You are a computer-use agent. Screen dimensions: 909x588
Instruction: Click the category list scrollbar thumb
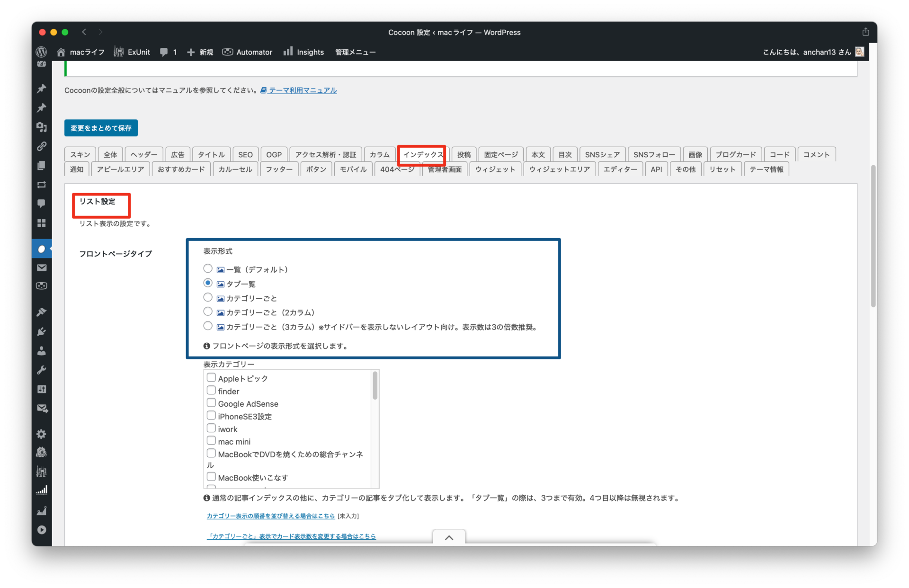pyautogui.click(x=375, y=385)
